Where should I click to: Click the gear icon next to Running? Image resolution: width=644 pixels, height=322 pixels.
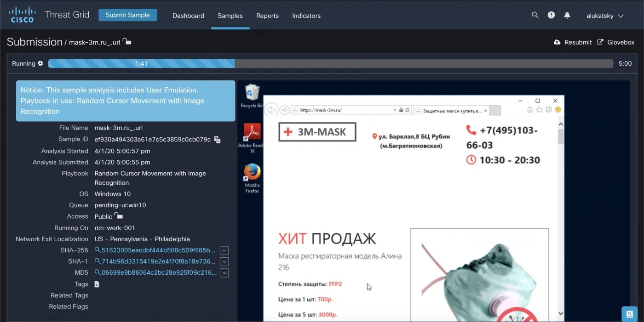(40, 63)
